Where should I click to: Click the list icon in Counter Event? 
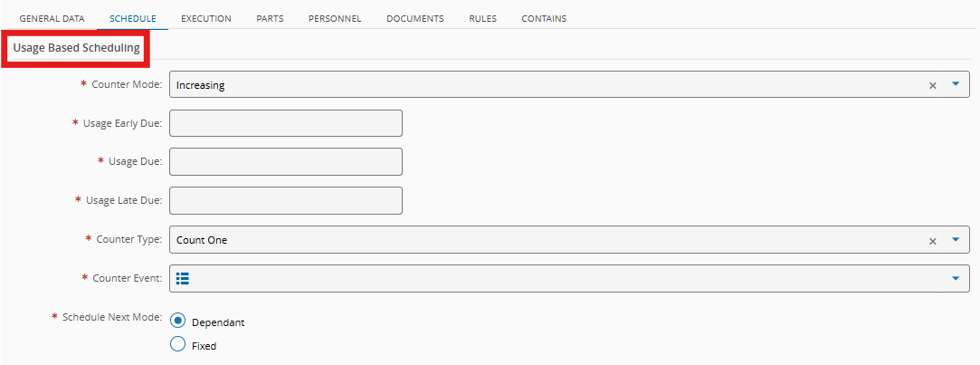[x=183, y=279]
